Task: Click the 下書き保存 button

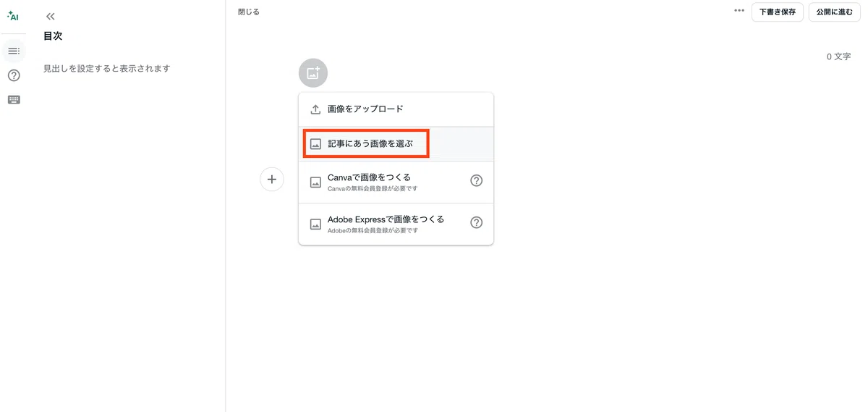Action: tap(778, 12)
